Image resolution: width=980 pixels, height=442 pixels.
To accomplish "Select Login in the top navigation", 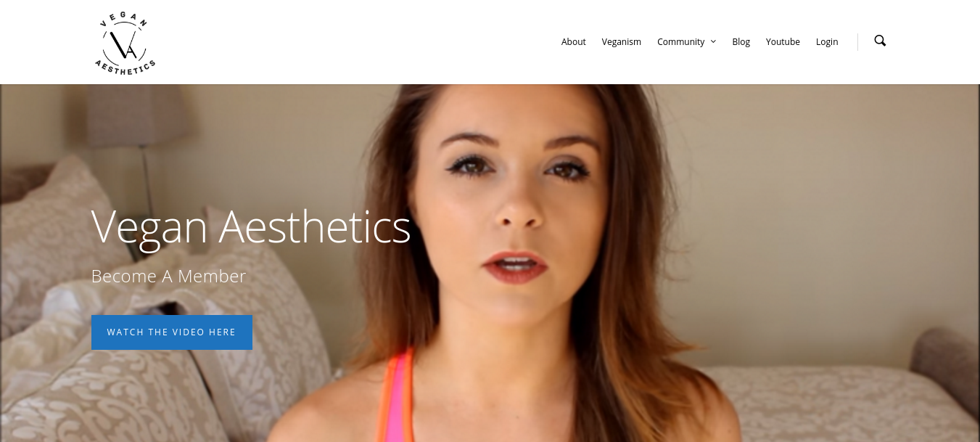I will click(x=827, y=41).
